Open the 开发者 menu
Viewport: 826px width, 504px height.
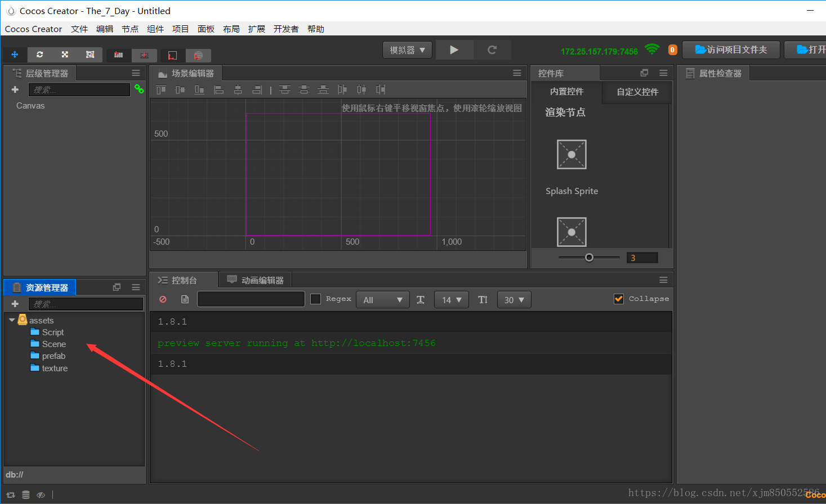[x=286, y=29]
